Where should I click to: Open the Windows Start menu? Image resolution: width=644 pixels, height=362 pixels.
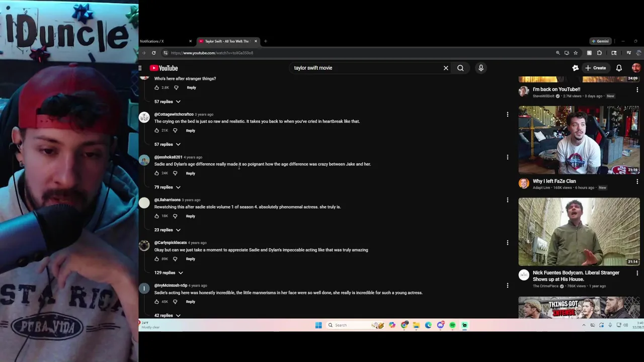(x=318, y=325)
